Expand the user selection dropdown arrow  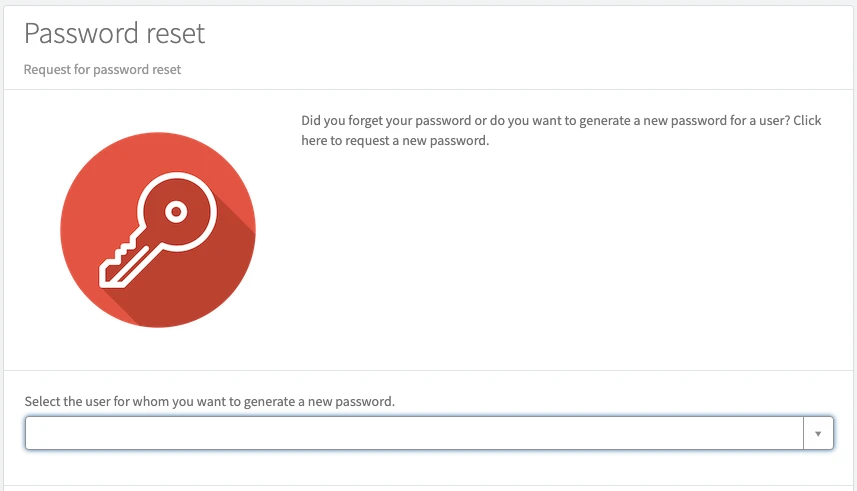[x=818, y=433]
